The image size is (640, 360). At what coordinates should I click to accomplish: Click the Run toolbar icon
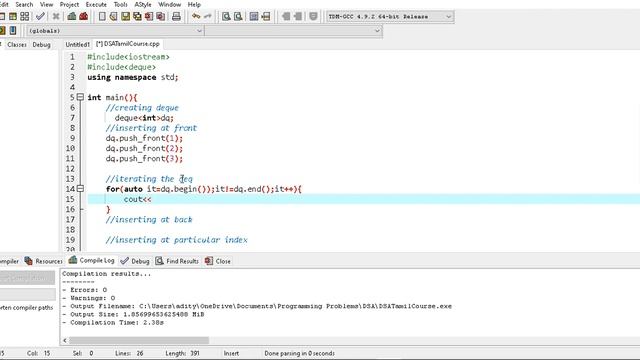[13, 16]
